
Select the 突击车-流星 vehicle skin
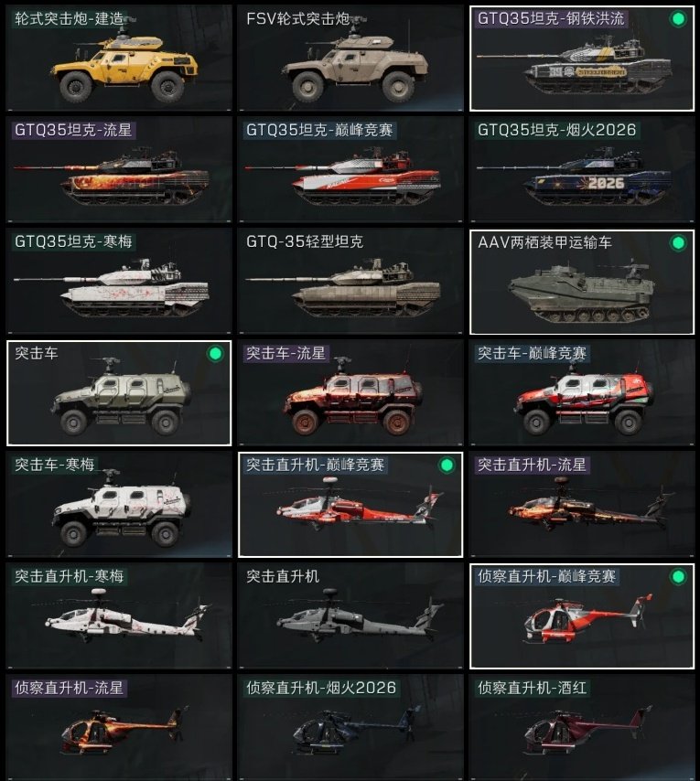(x=350, y=392)
